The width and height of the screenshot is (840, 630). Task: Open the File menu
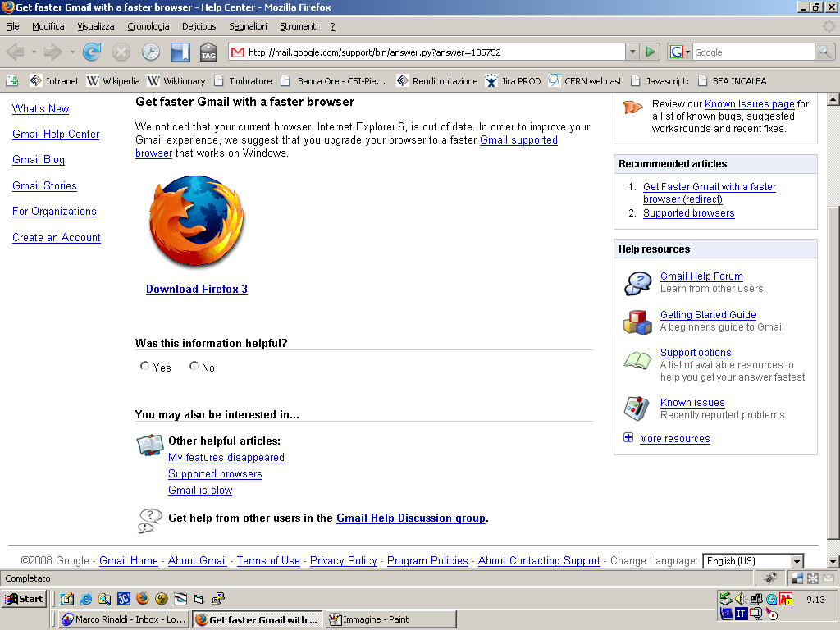point(12,26)
